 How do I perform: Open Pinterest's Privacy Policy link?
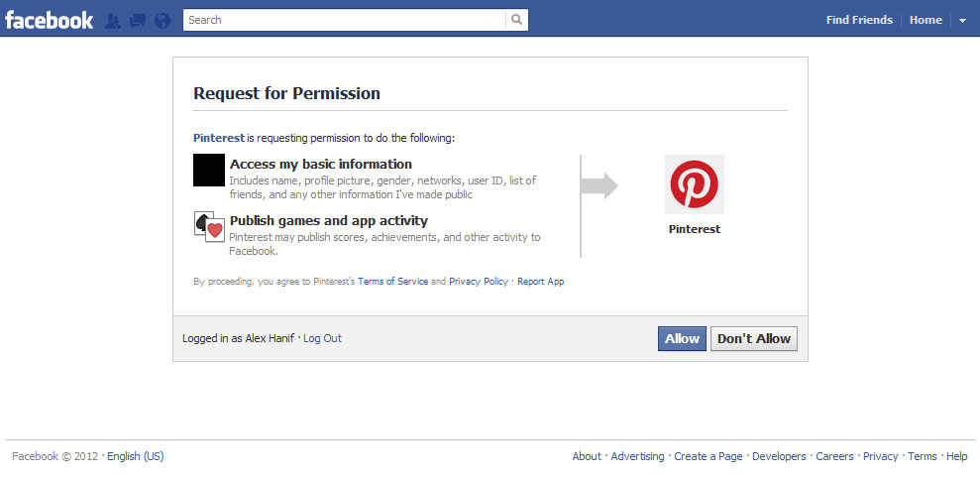(x=479, y=282)
